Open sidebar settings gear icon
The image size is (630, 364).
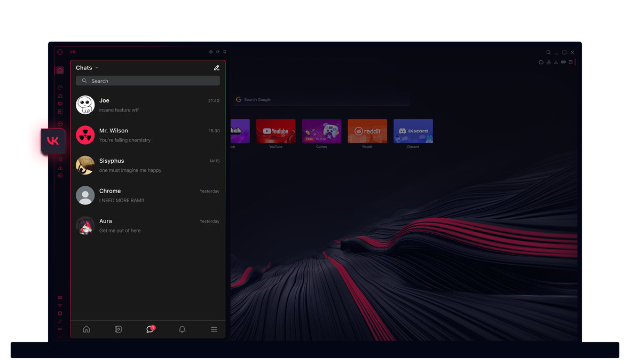60,176
